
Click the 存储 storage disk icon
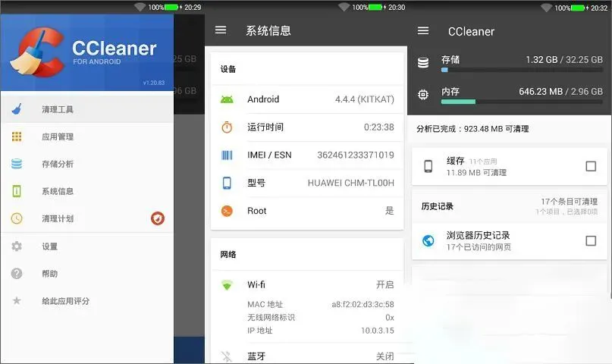pyautogui.click(x=423, y=62)
